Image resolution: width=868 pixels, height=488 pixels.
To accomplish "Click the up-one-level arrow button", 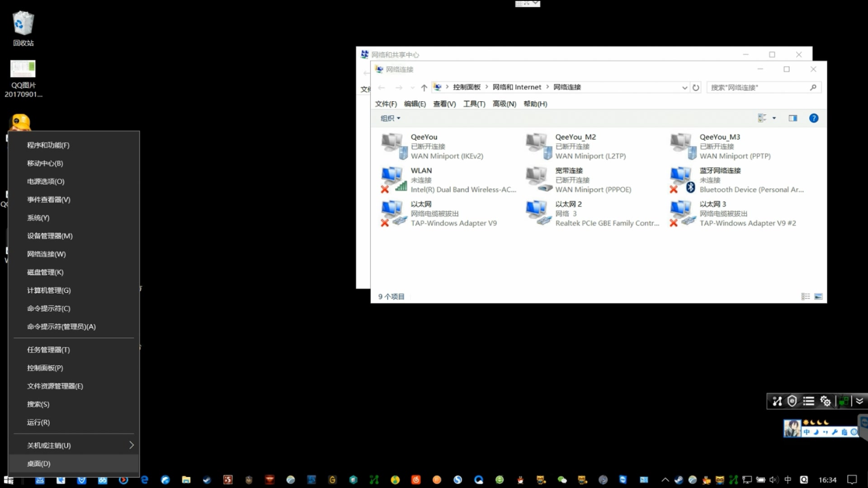I will (424, 87).
